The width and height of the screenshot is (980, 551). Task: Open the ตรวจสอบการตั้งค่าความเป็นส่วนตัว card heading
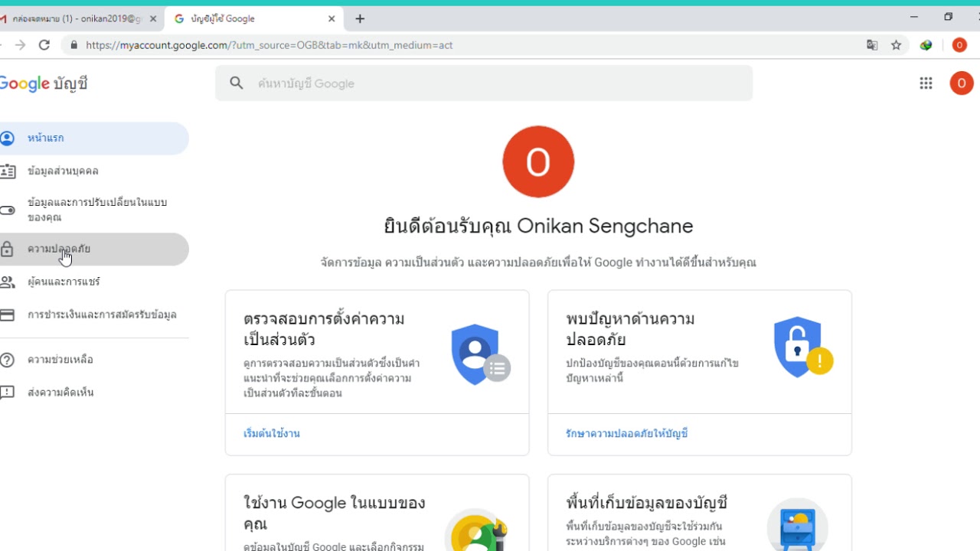[324, 329]
